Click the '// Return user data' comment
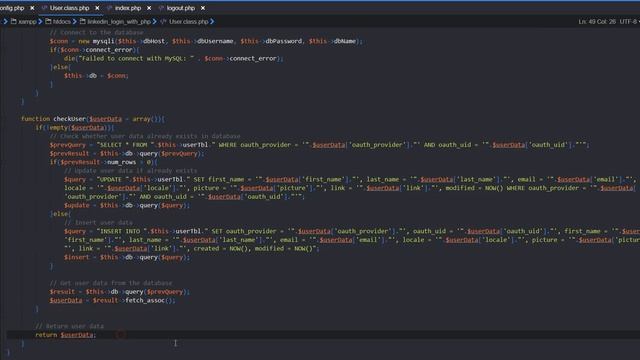This screenshot has height=360, width=640. click(x=70, y=326)
